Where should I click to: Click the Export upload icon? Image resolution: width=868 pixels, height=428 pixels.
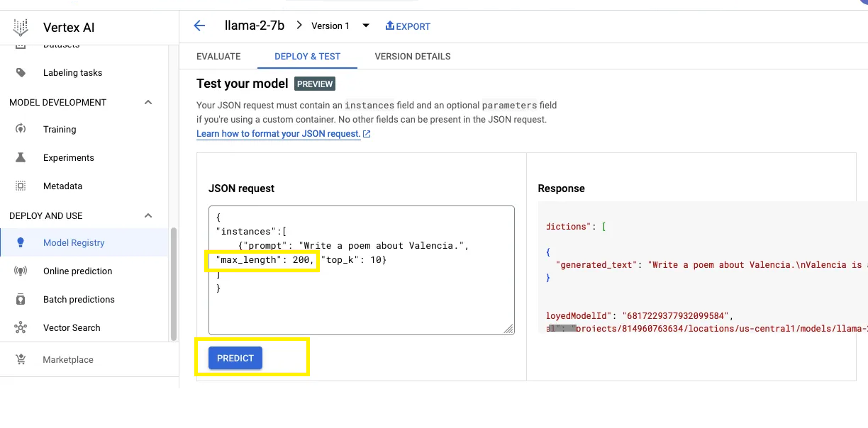point(389,26)
